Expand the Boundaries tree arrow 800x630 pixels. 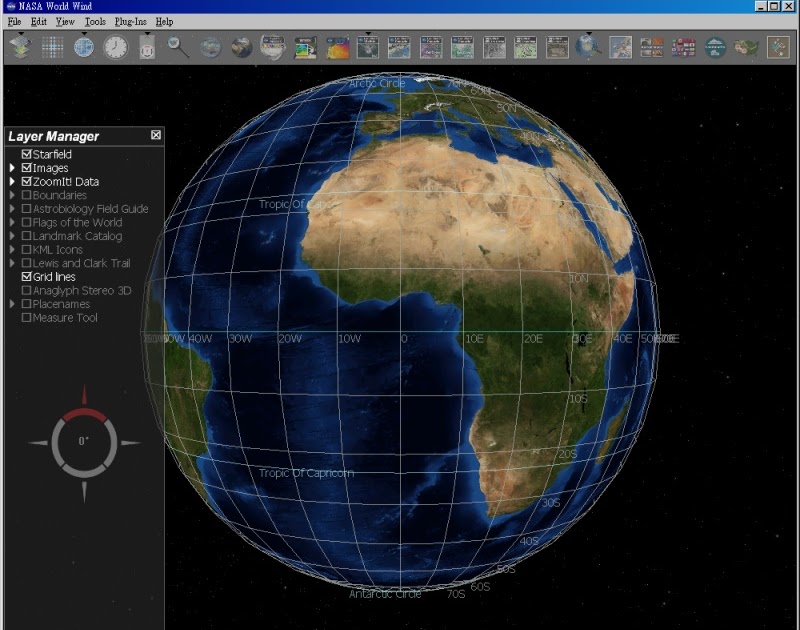12,195
